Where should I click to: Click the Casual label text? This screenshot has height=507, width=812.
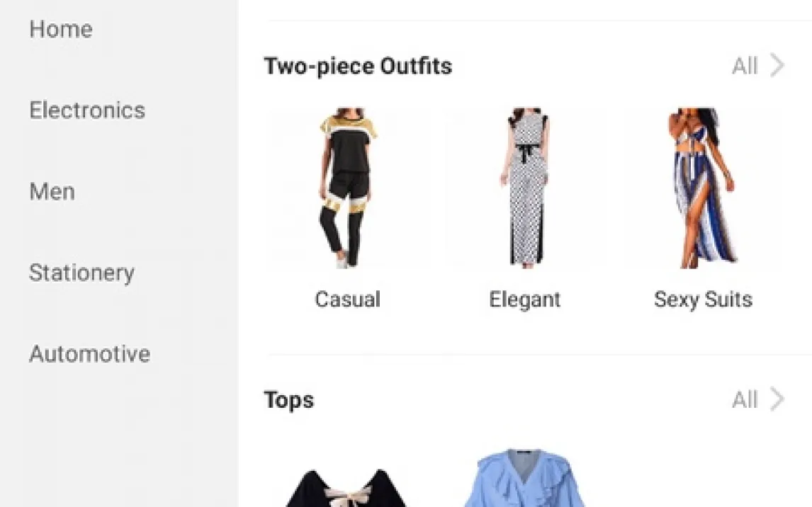point(347,300)
